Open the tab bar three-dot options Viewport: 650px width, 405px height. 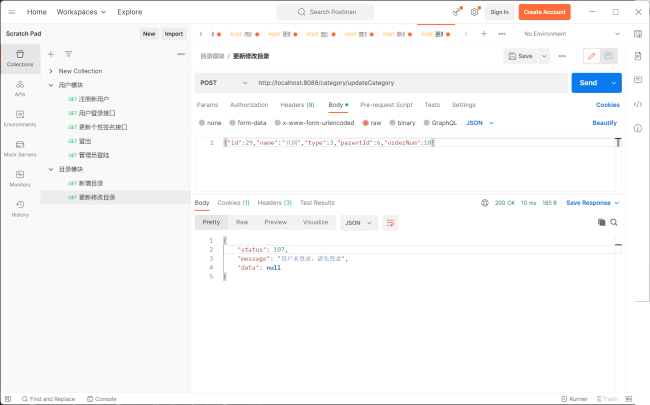502,34
